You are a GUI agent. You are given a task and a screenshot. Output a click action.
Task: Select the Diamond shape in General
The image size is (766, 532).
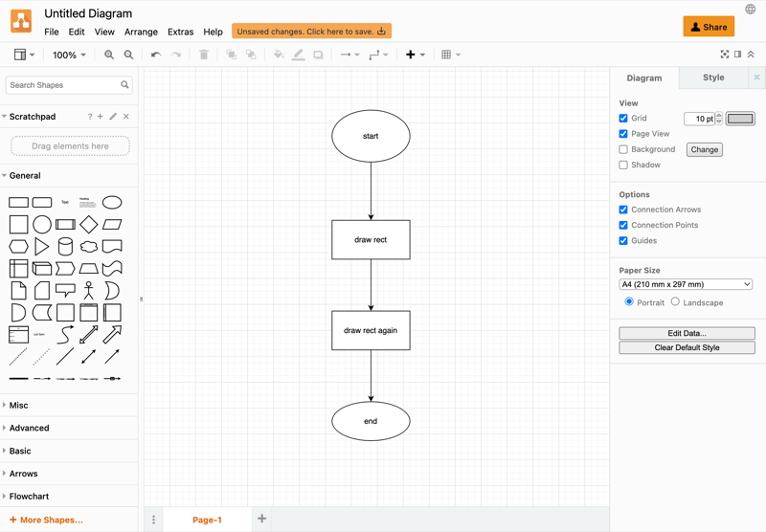[88, 225]
